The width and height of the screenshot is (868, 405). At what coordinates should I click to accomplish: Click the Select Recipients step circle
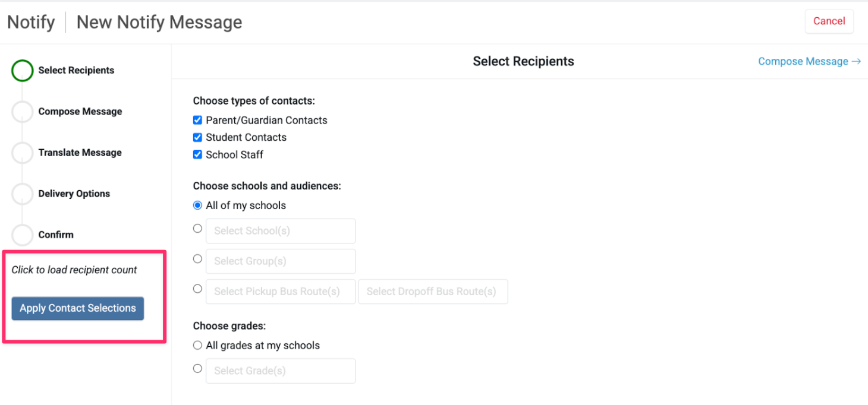point(22,71)
